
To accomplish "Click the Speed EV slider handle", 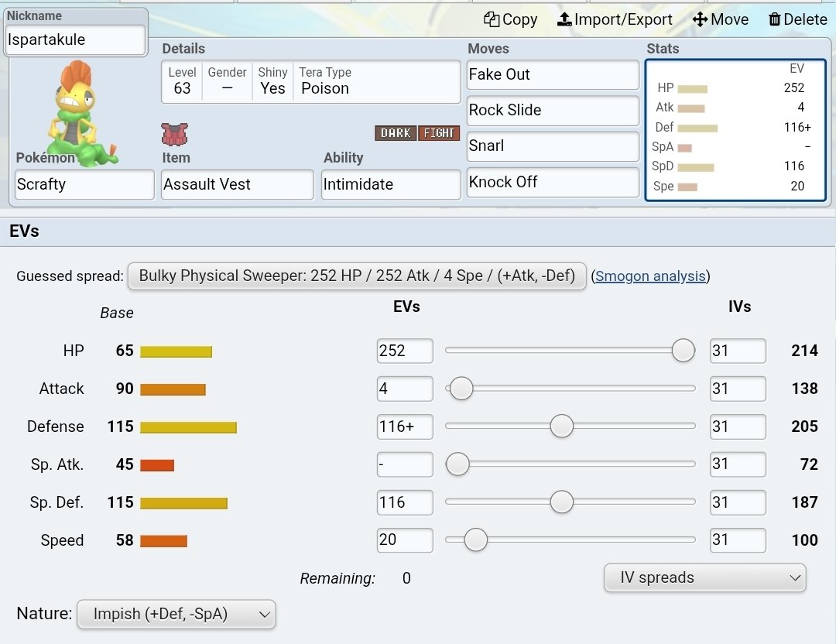I will 475,540.
